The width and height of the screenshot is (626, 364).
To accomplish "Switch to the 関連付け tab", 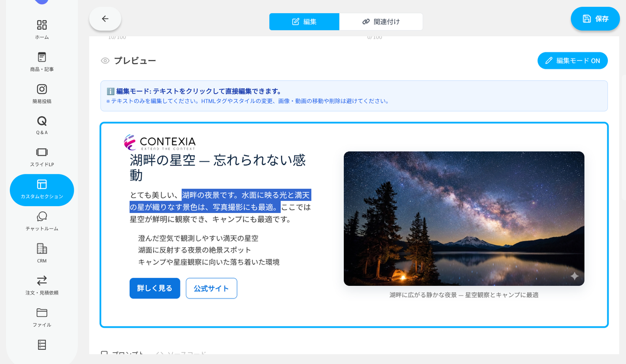I will click(x=381, y=22).
